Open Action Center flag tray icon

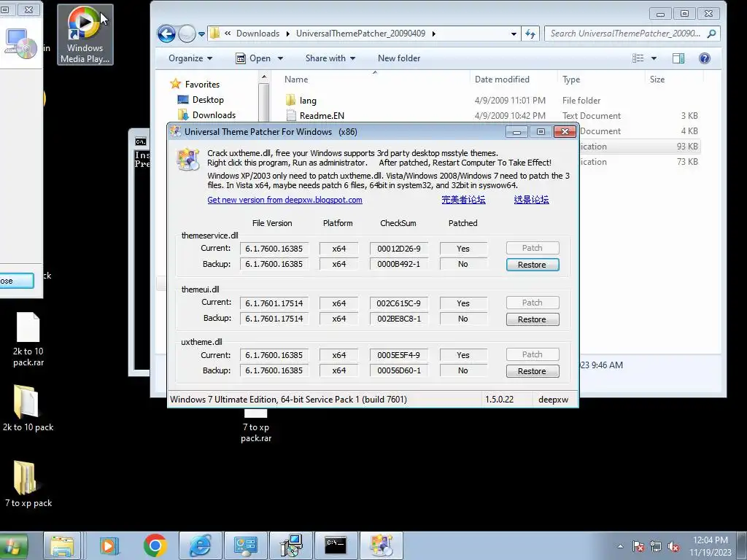coord(638,547)
